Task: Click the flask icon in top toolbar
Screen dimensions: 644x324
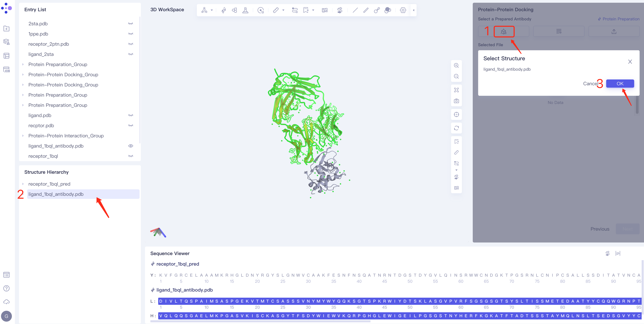Action: 246,10
